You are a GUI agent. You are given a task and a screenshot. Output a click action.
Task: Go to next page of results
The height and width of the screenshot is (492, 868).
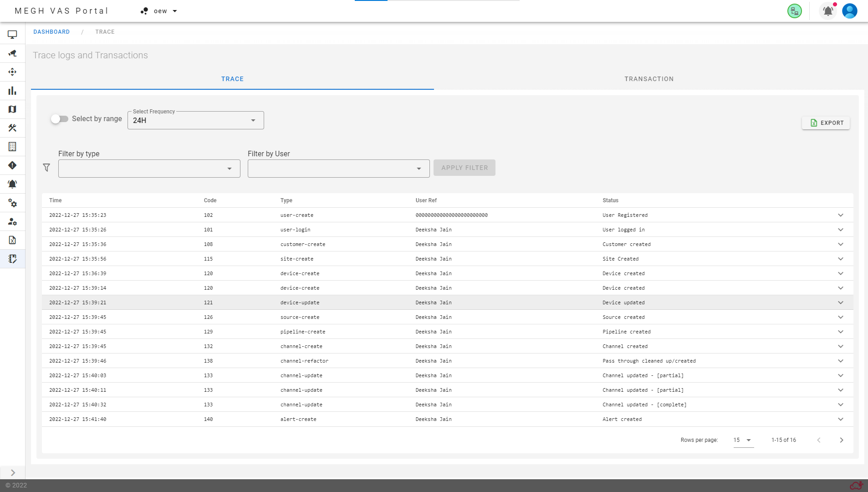841,440
